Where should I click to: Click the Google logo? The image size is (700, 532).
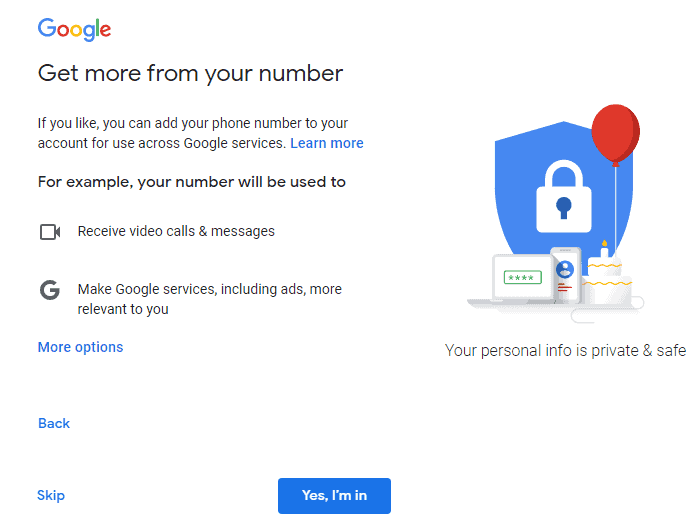[74, 29]
